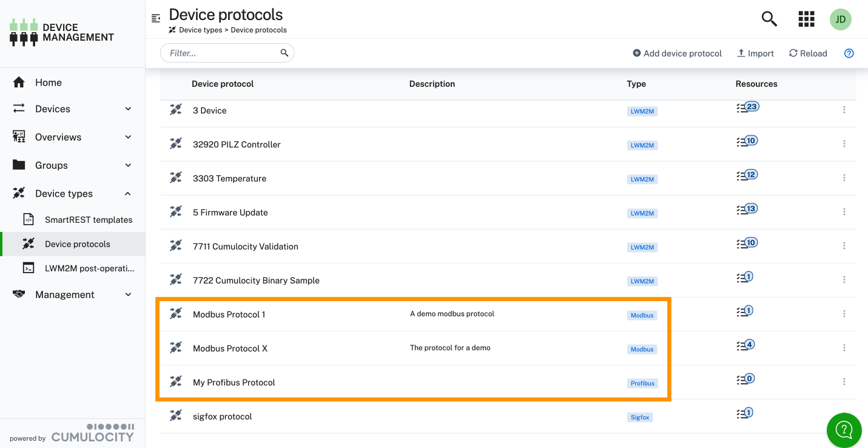The width and height of the screenshot is (868, 448).
Task: Open the kebab menu for sigfox protocol
Action: coord(844,415)
